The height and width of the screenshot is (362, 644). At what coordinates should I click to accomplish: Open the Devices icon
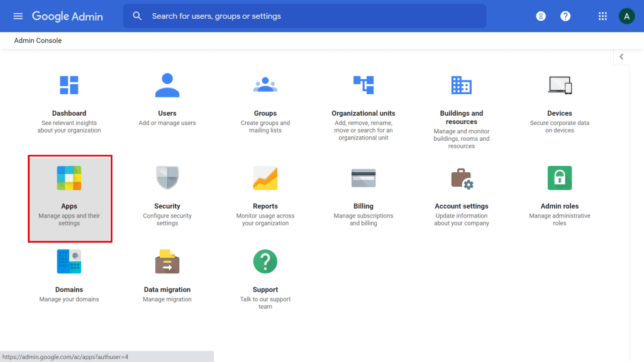(560, 85)
